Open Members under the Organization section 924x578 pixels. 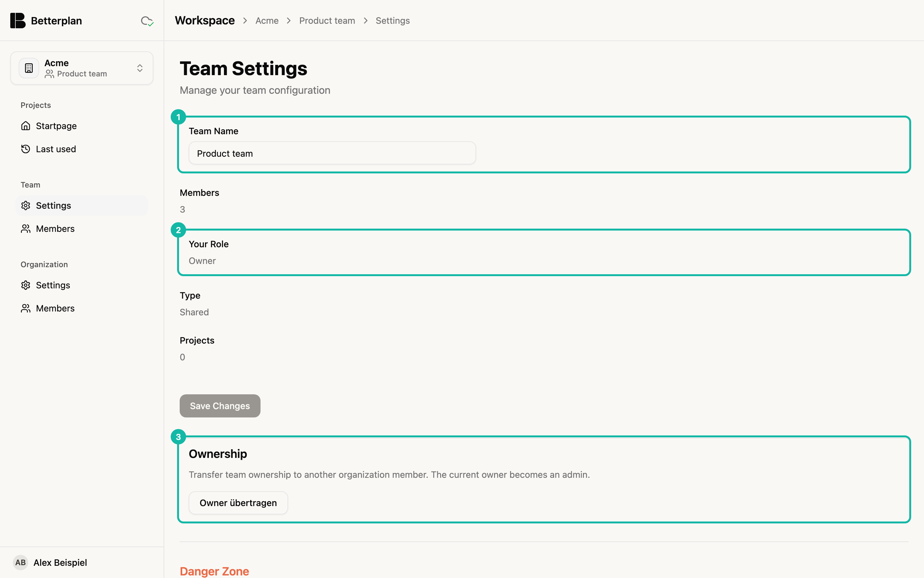pos(82,308)
